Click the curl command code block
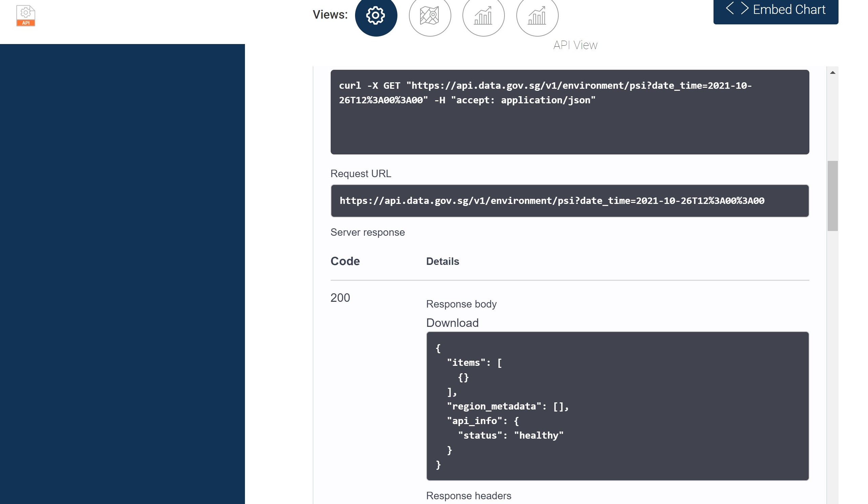 (x=570, y=112)
